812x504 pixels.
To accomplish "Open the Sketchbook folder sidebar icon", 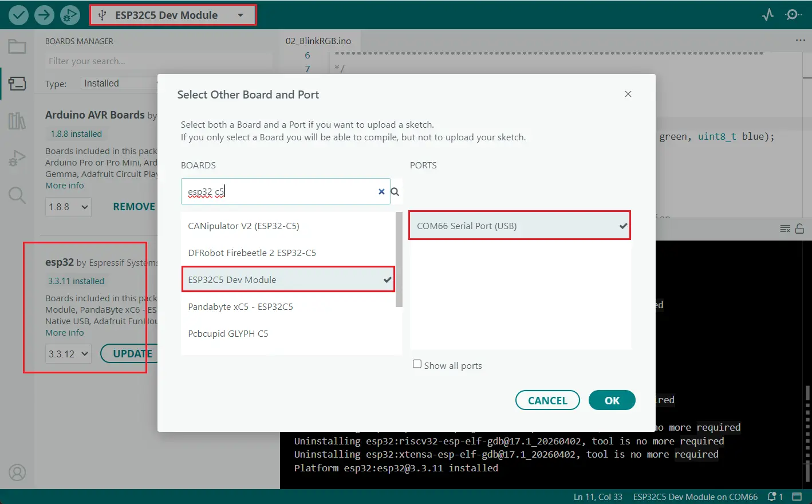I will coord(17,46).
